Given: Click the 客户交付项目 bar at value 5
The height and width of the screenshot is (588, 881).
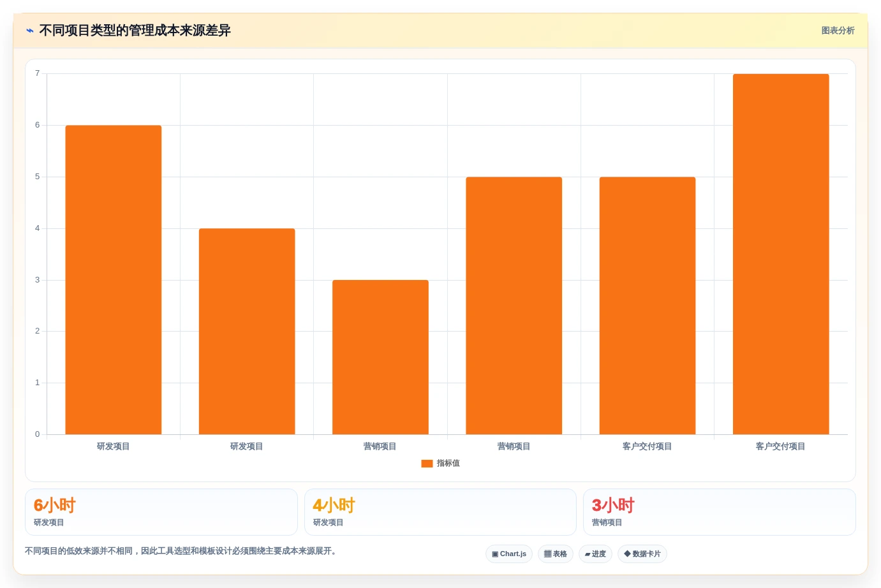Looking at the screenshot, I should pos(648,305).
